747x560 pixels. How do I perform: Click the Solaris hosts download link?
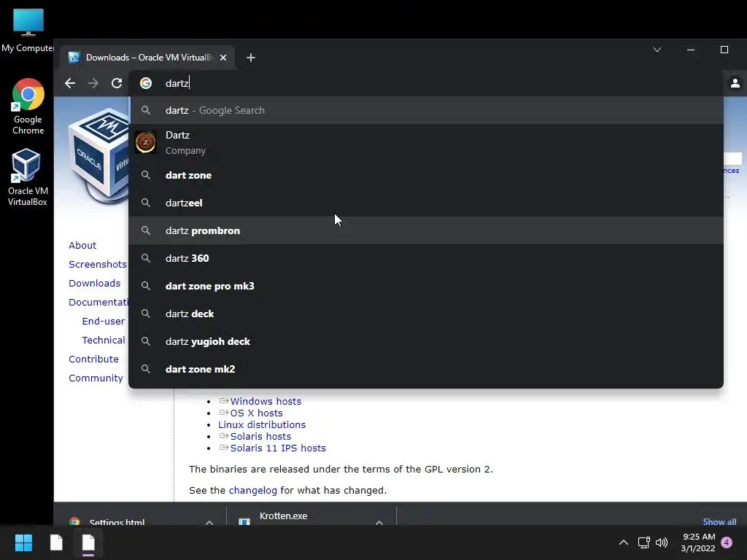click(x=260, y=436)
